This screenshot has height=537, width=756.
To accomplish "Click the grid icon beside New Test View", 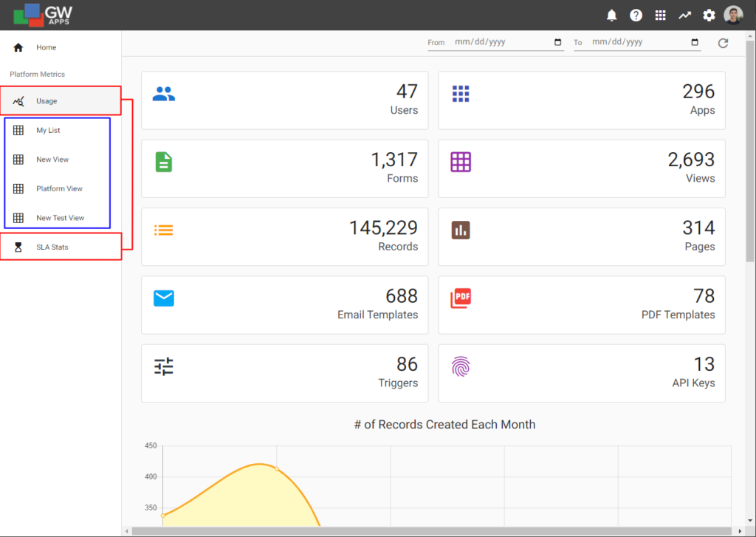I will 18,218.
